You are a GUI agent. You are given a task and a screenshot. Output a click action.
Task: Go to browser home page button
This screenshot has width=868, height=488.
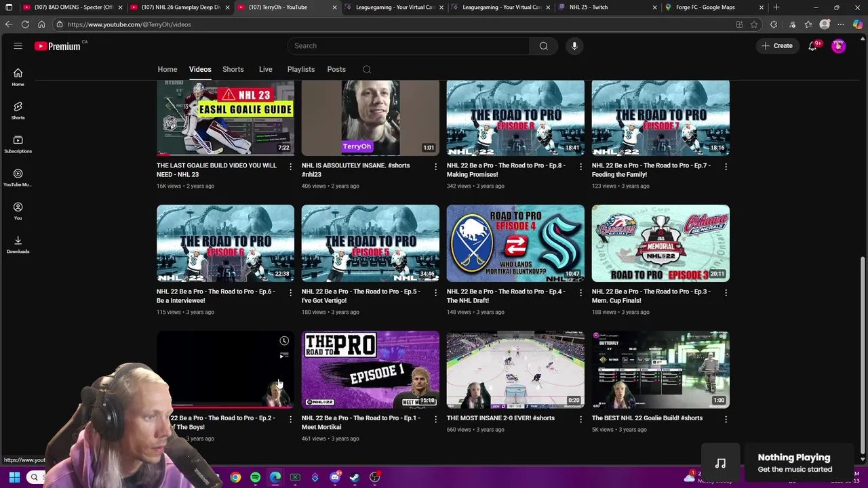click(x=41, y=24)
